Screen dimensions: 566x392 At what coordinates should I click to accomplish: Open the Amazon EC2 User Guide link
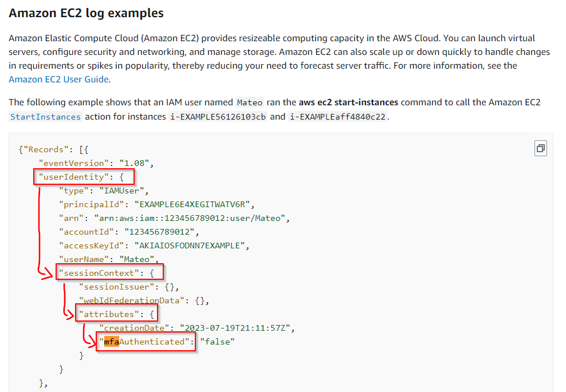coord(58,80)
